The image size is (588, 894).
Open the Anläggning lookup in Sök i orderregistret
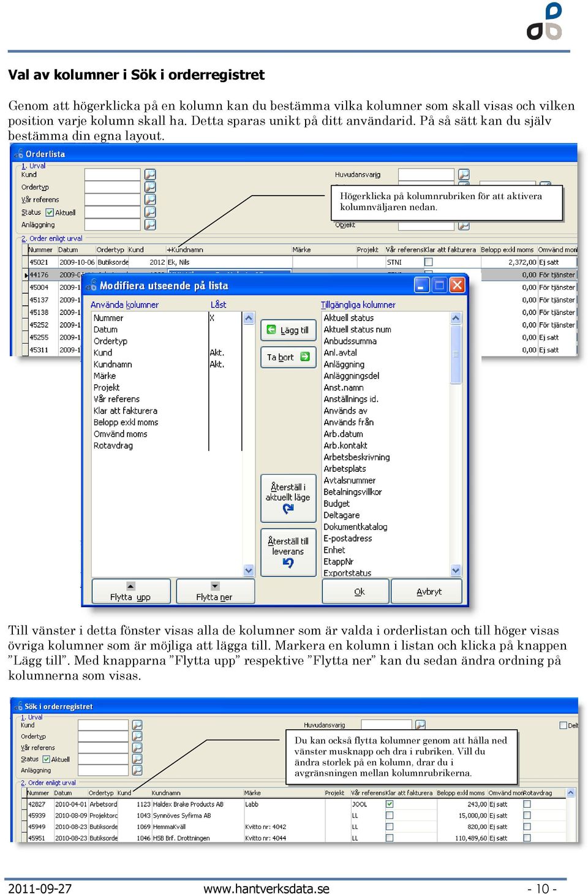coord(137,770)
